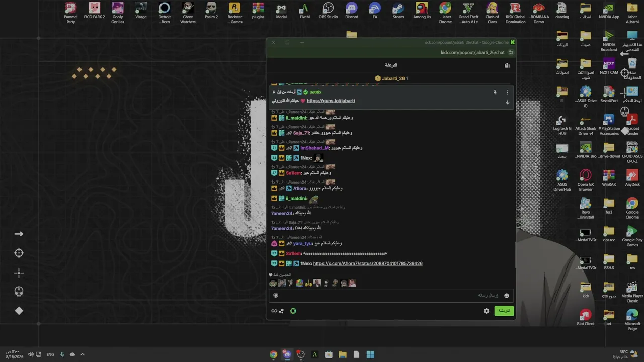
Task: Open the guns.lol/jabarti link
Action: 331,101
